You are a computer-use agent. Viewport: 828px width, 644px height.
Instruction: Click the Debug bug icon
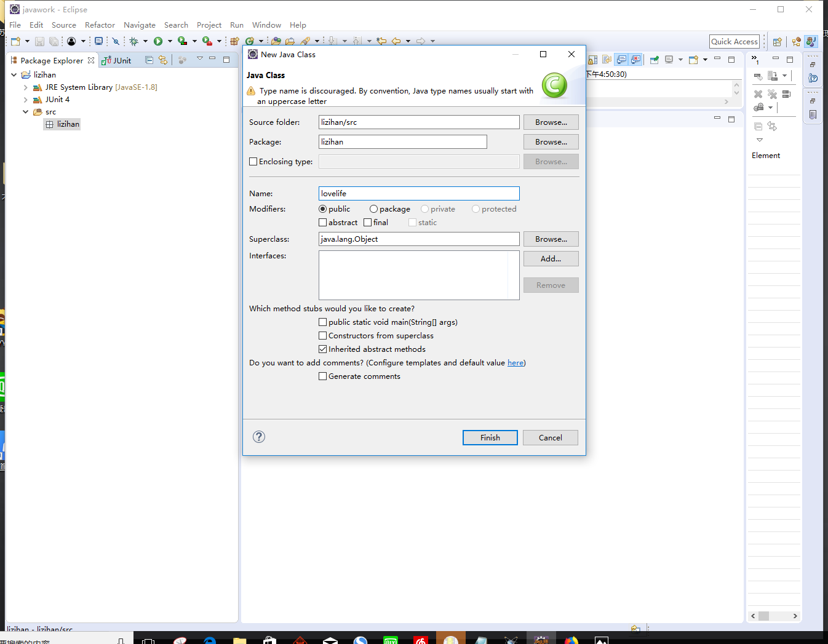point(133,41)
